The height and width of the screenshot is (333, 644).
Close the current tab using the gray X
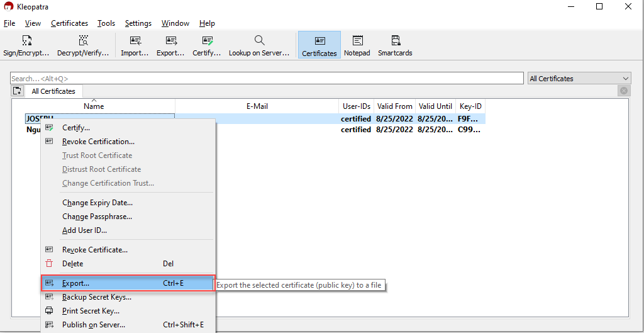coord(623,91)
